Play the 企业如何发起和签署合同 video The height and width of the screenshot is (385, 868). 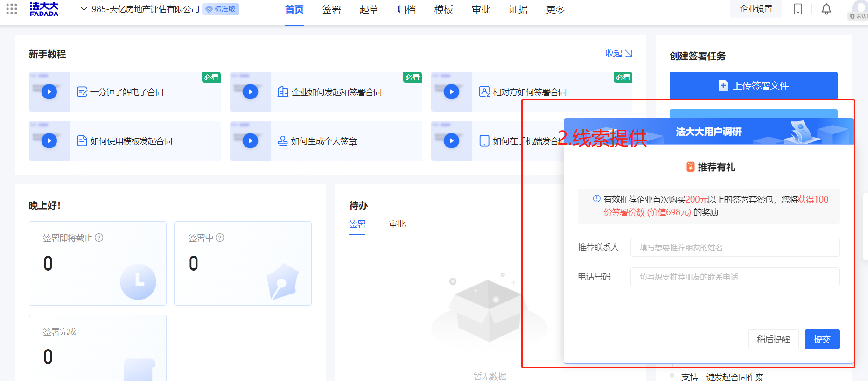click(x=251, y=91)
